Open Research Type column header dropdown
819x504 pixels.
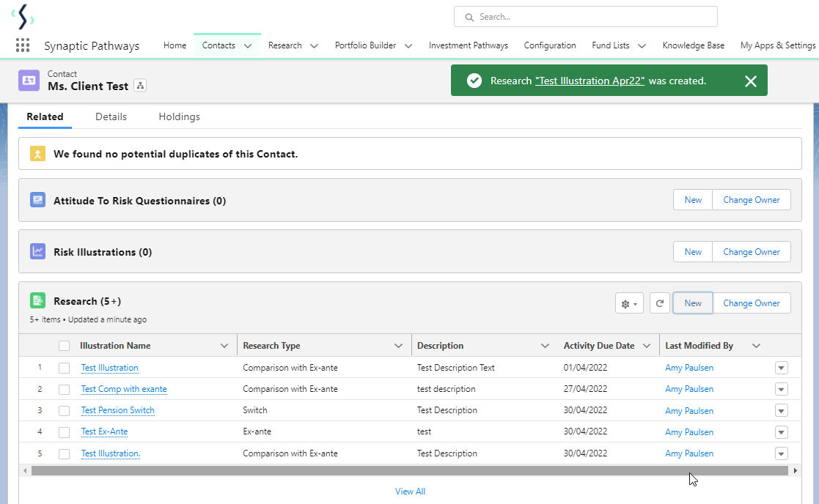pyautogui.click(x=398, y=346)
